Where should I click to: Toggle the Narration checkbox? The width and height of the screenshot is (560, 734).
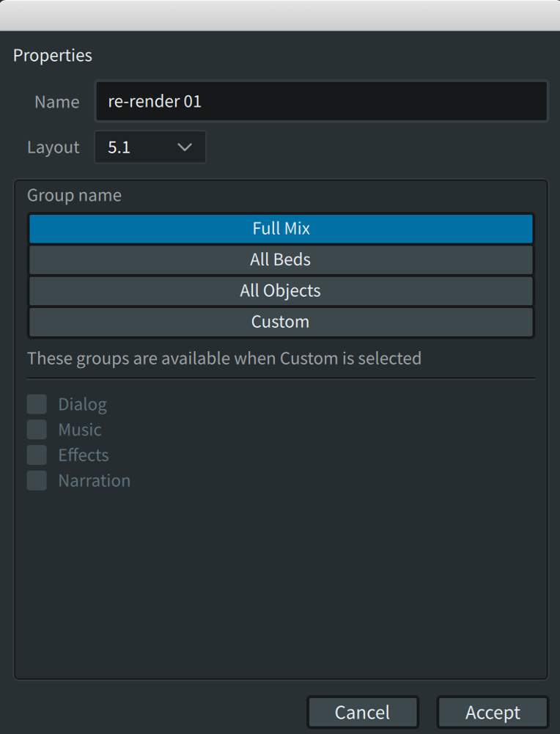(x=37, y=480)
